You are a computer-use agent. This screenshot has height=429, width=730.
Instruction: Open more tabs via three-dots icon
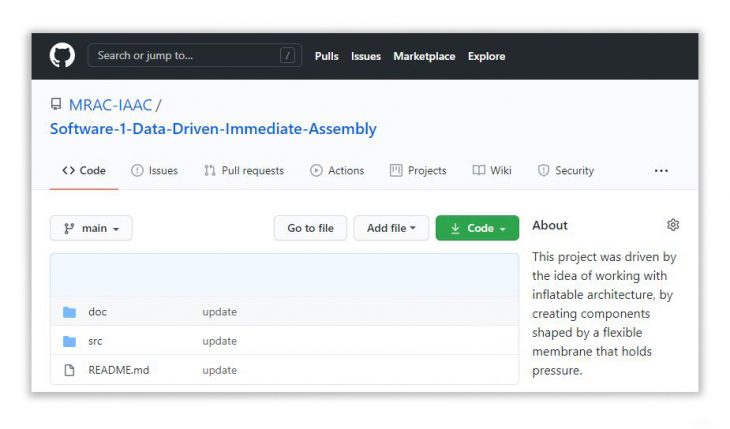click(661, 171)
